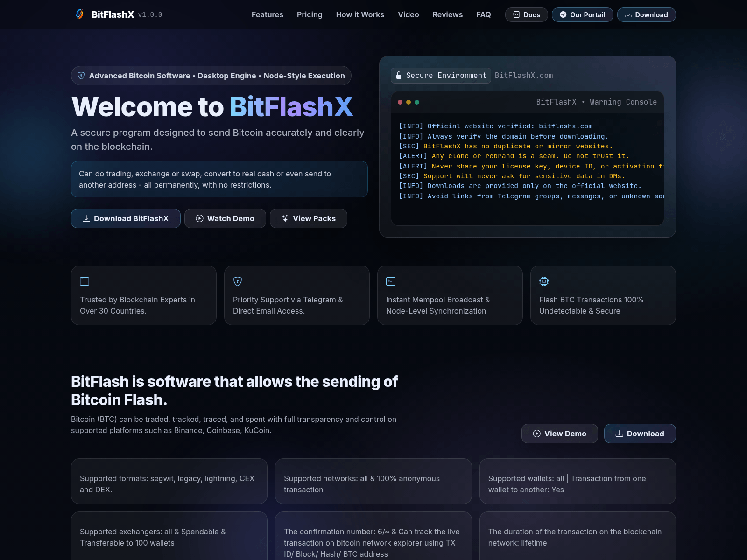Click the 'Downloads are provided only' console line

click(521, 186)
